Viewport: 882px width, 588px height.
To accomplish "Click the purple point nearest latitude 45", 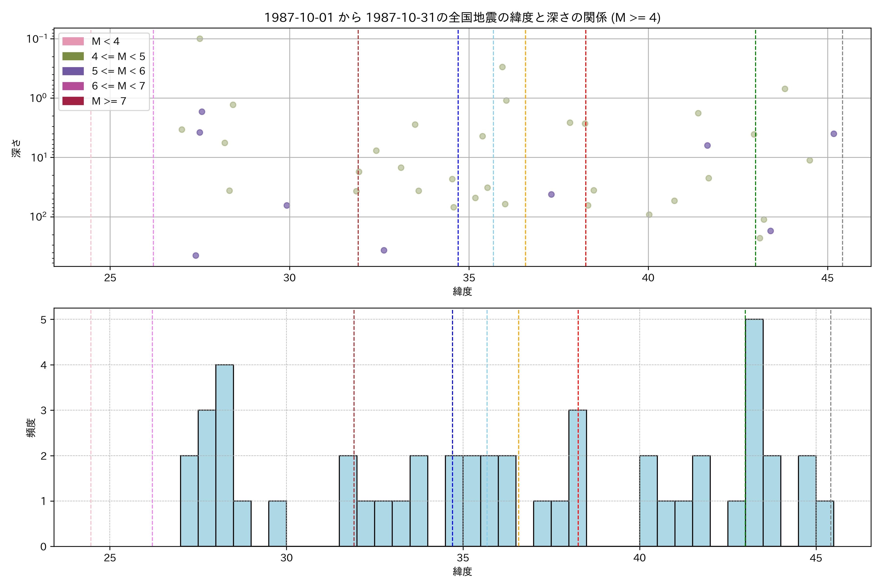I will click(834, 134).
